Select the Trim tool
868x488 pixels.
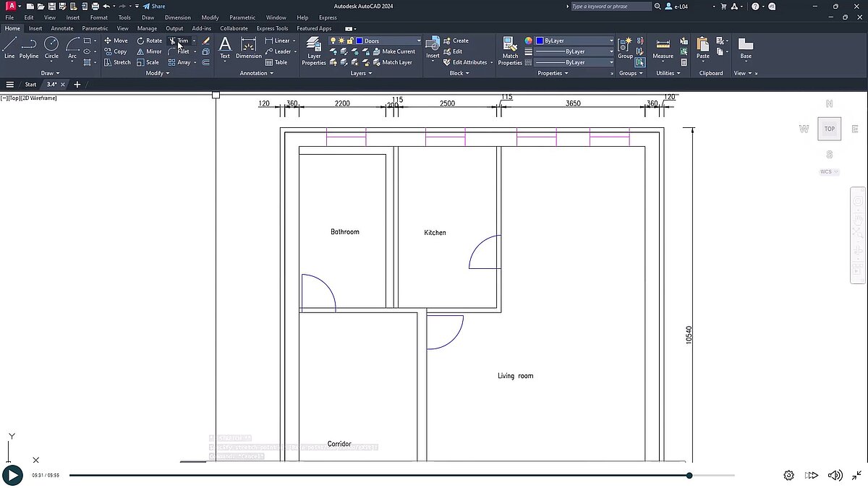182,40
